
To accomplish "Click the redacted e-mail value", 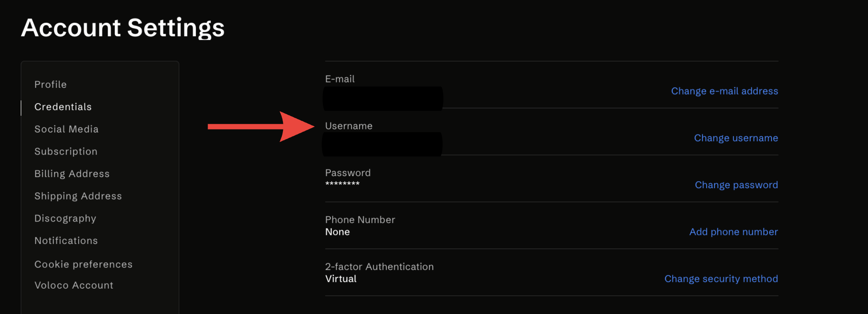I will pyautogui.click(x=383, y=99).
